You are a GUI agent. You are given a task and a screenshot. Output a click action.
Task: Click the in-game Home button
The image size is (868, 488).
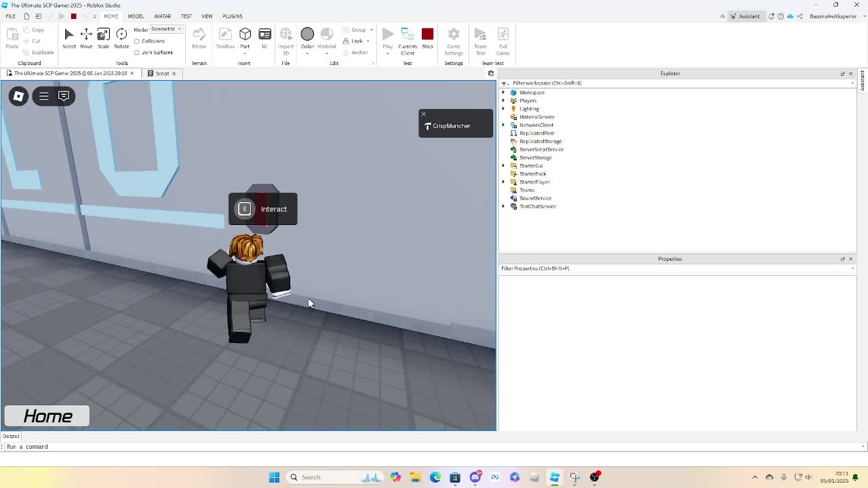pyautogui.click(x=47, y=416)
